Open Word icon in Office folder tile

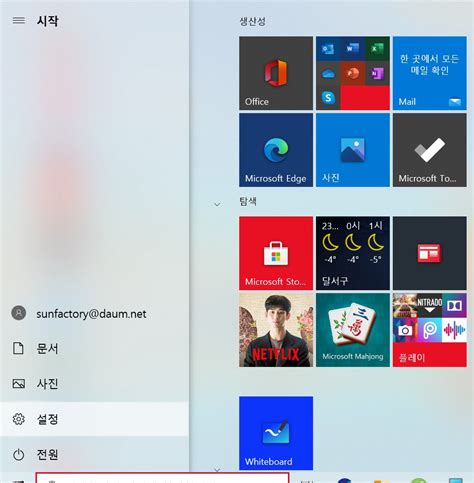(352, 49)
